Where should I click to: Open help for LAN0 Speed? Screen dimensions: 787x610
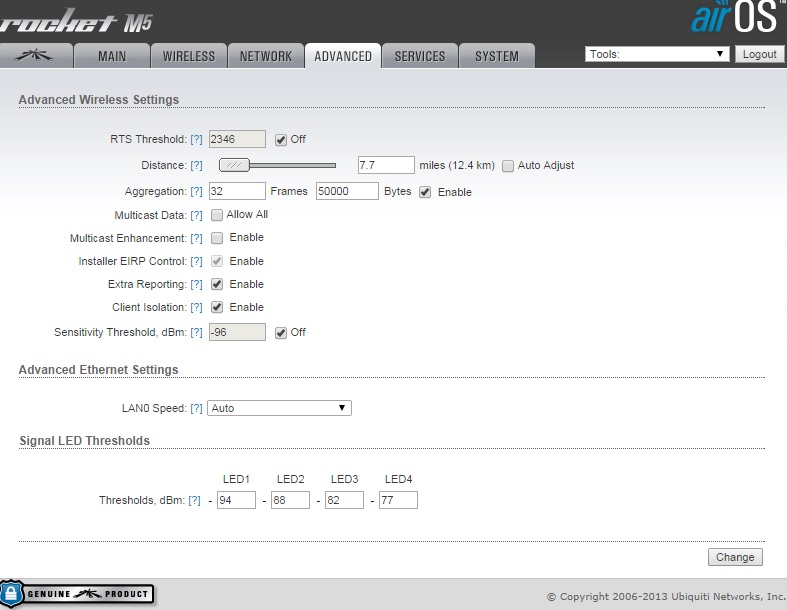(x=196, y=409)
